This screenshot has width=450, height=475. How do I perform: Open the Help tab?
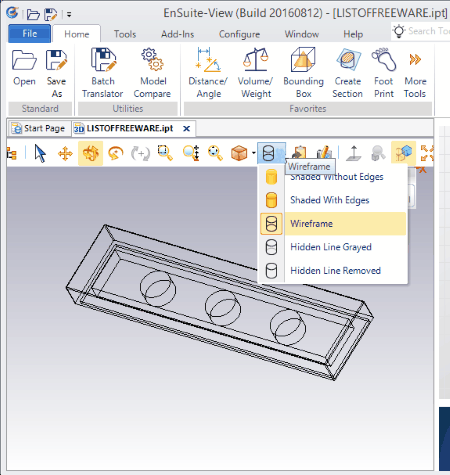[x=353, y=34]
